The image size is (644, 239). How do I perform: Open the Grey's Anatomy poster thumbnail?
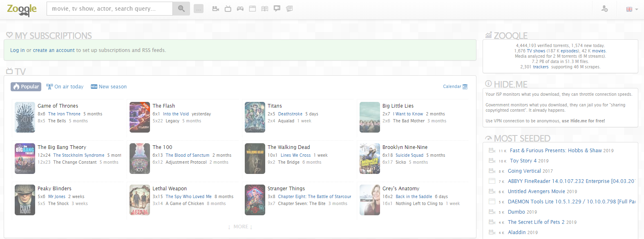click(x=370, y=200)
